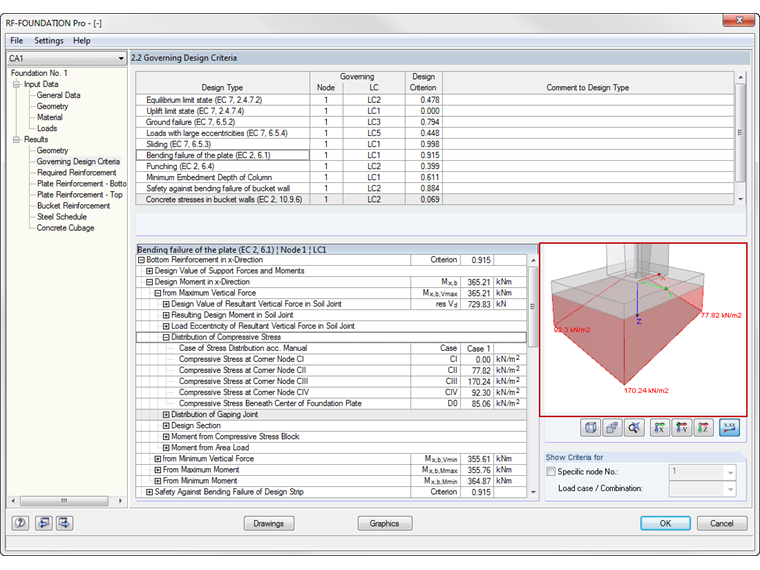
Task: Expand Moment from Compressive Stress Block
Action: coord(166,437)
